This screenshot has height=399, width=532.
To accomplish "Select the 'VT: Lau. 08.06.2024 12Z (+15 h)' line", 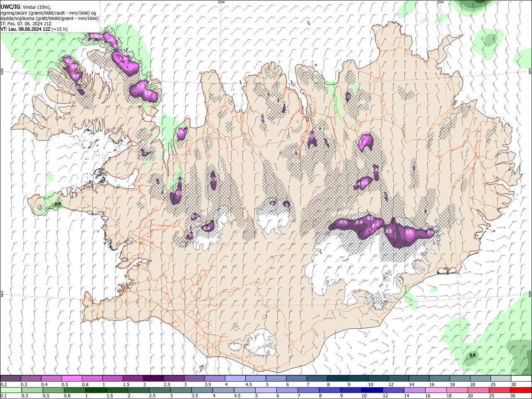I will point(34,29).
